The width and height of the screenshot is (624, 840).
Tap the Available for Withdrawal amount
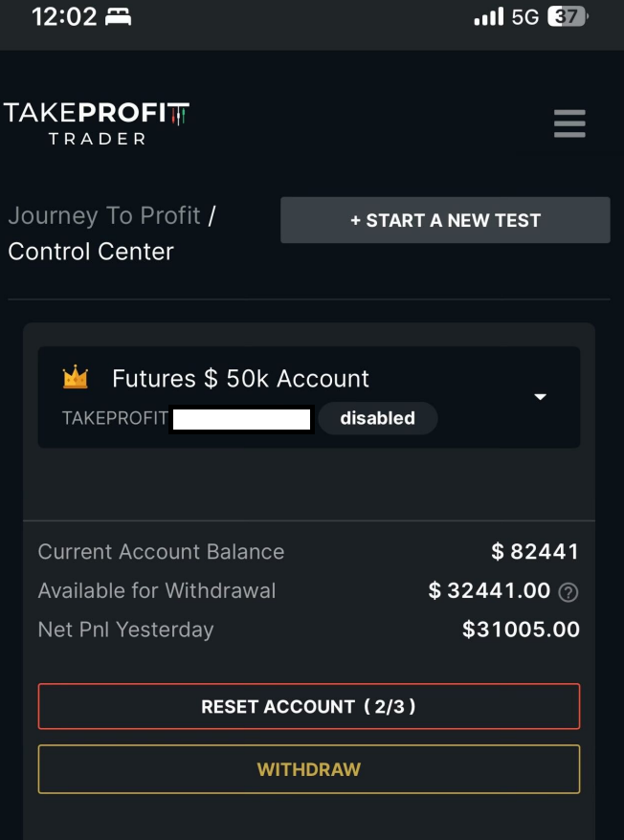(x=489, y=591)
